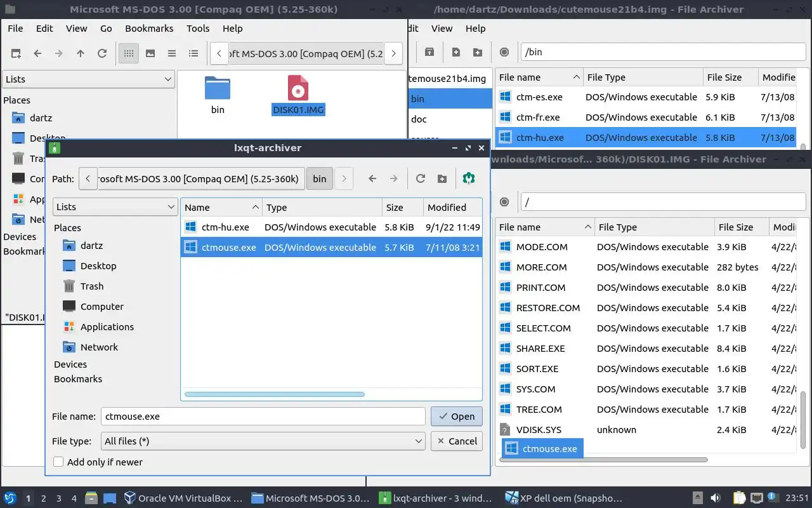
Task: Go back in the MS-DOS file manager window
Action: click(37, 53)
